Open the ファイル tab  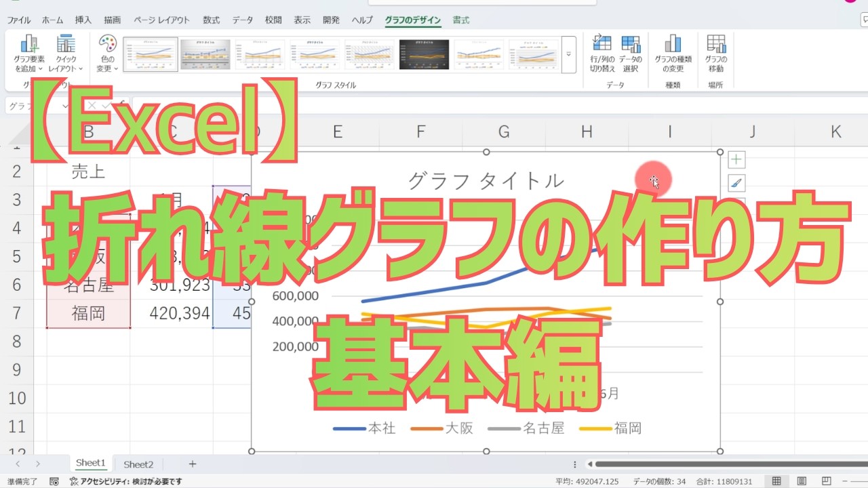[x=19, y=20]
